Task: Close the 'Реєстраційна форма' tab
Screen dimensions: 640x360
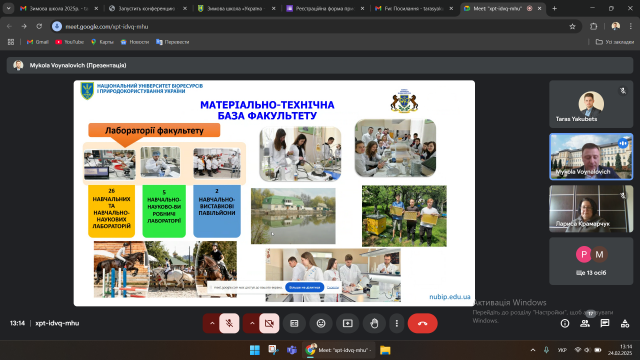Action: pyautogui.click(x=362, y=8)
